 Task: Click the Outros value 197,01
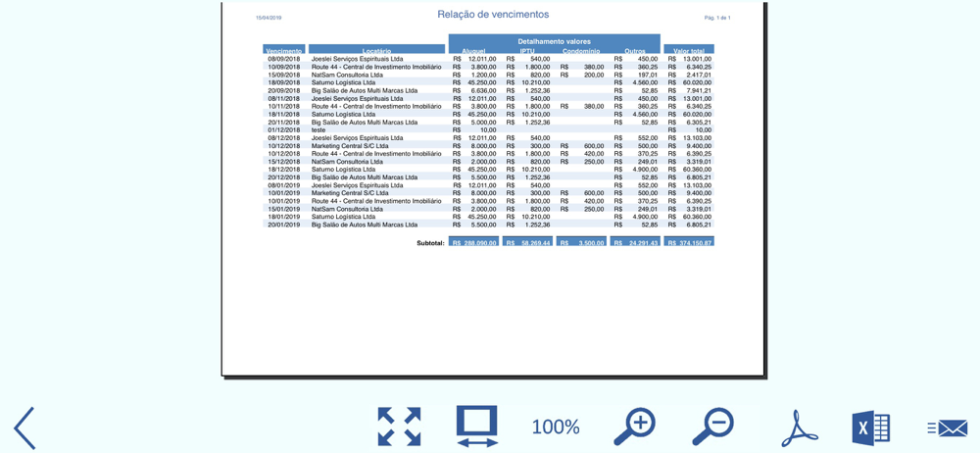click(648, 75)
